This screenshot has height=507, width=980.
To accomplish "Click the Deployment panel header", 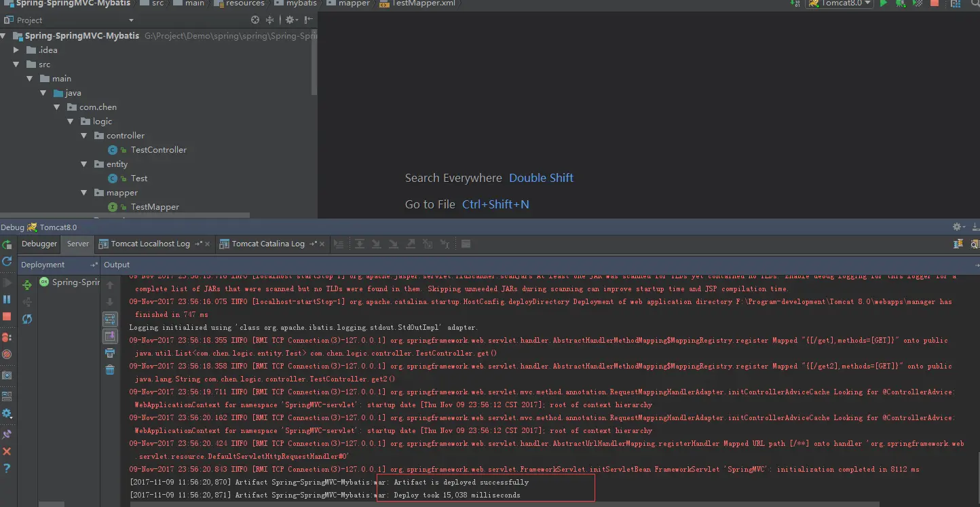I will tap(59, 265).
